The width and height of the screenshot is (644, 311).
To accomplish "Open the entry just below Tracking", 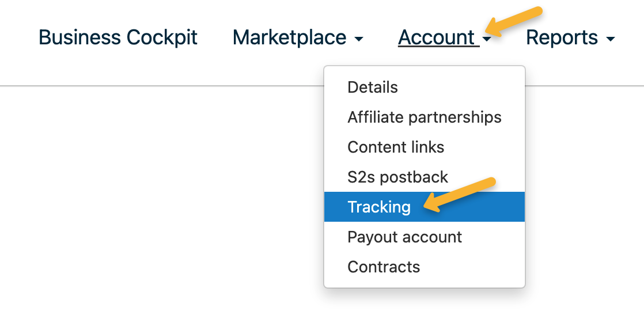I will coord(404,237).
